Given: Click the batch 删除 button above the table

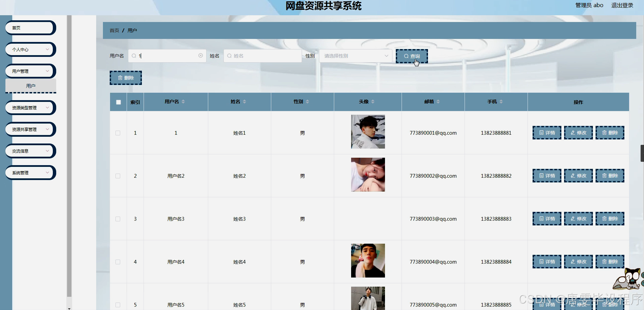Looking at the screenshot, I should coord(126,78).
